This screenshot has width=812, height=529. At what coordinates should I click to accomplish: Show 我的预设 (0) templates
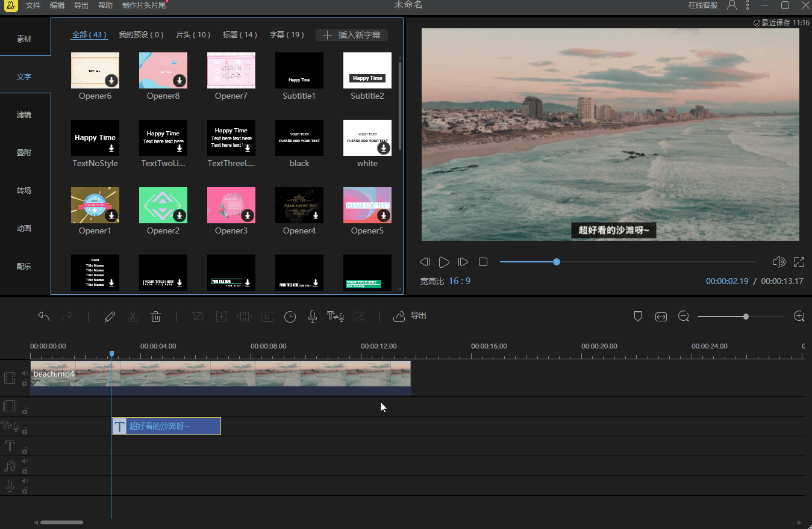click(x=141, y=35)
